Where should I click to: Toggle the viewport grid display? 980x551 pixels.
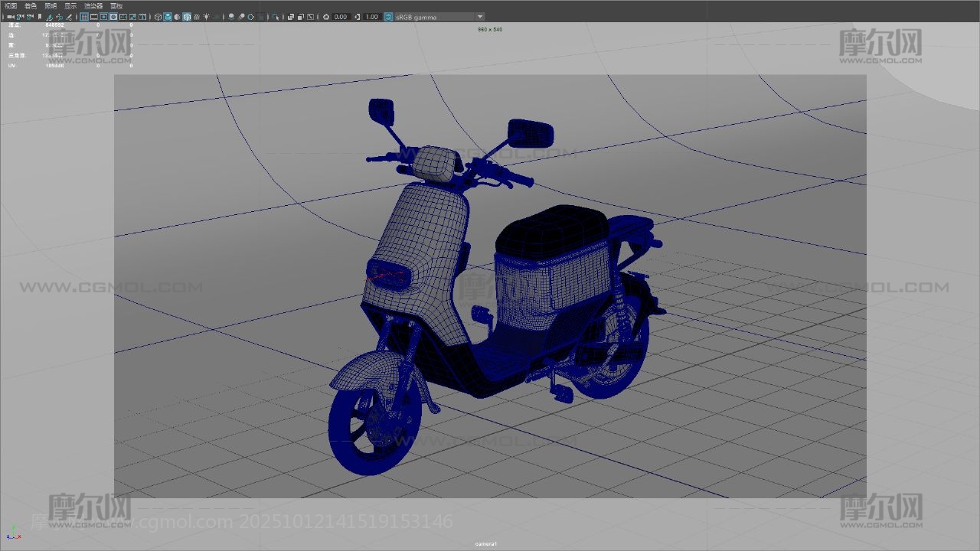[x=85, y=17]
